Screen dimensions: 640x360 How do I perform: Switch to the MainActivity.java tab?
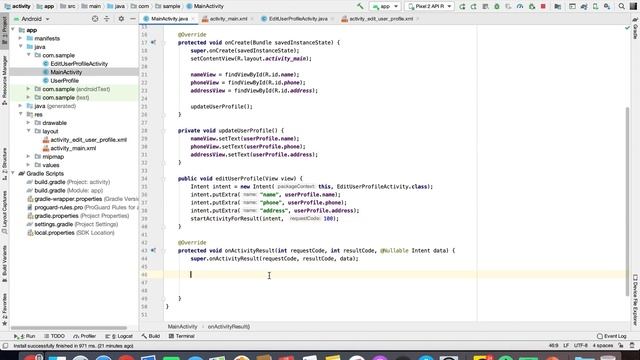(169, 19)
